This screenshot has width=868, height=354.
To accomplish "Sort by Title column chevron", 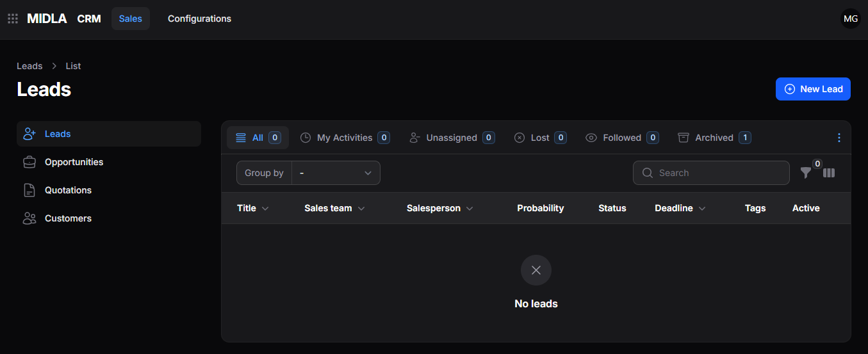I will coord(265,209).
